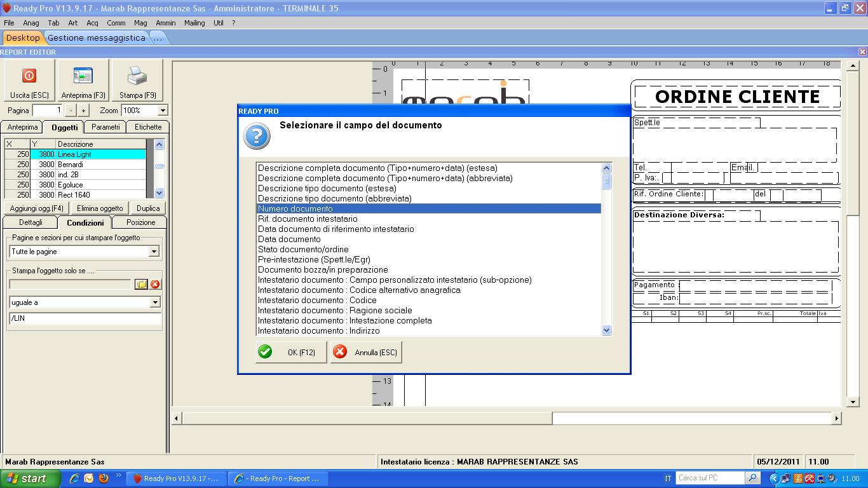Click the desktop search magnifier button
The height and width of the screenshot is (488, 868).
752,478
